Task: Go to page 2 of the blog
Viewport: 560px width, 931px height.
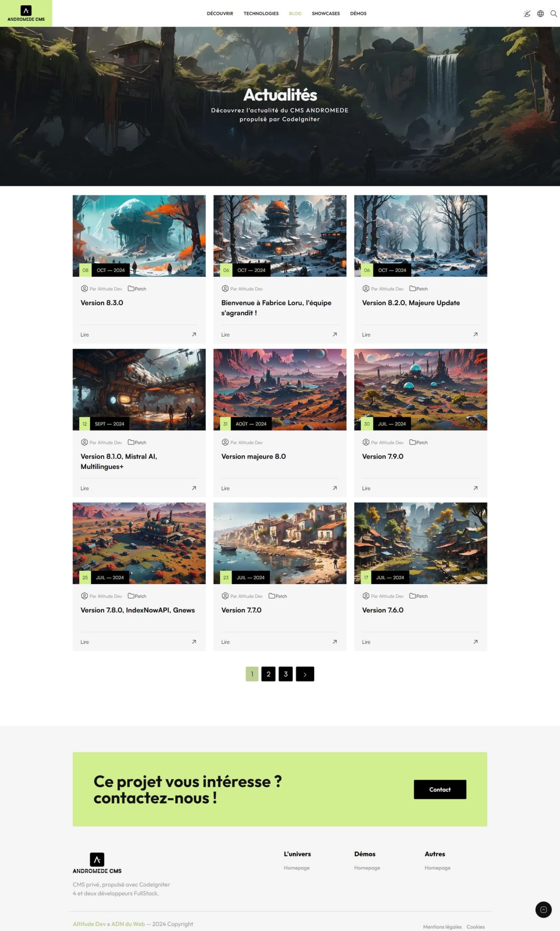Action: (x=268, y=674)
